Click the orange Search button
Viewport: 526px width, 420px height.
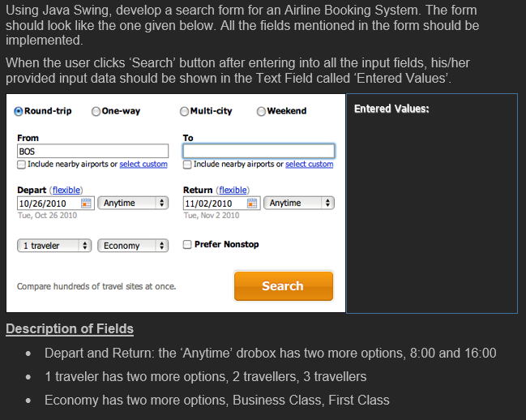[284, 286]
